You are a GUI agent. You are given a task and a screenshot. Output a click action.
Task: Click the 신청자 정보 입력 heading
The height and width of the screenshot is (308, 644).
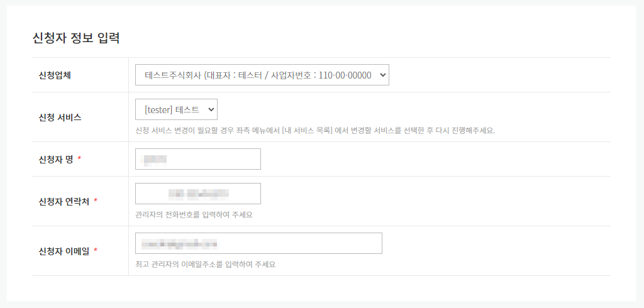point(76,38)
